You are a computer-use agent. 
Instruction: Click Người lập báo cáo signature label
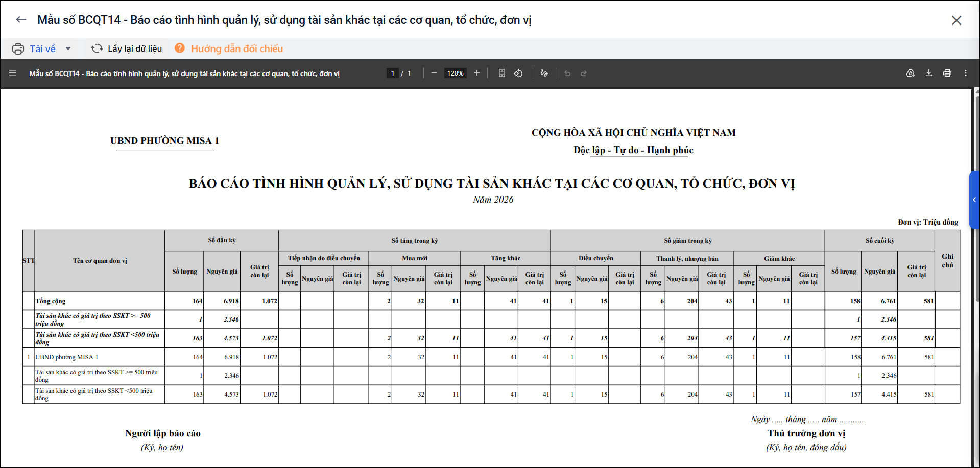[163, 433]
